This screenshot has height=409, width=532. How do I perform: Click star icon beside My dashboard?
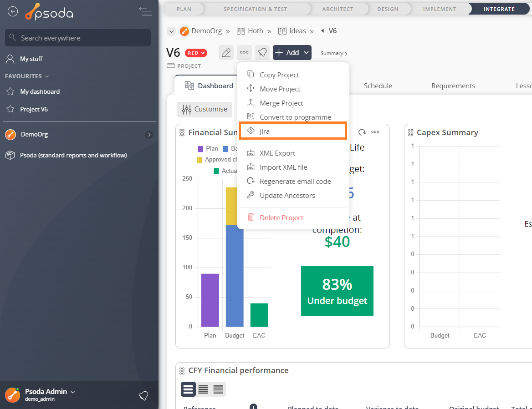pyautogui.click(x=10, y=91)
